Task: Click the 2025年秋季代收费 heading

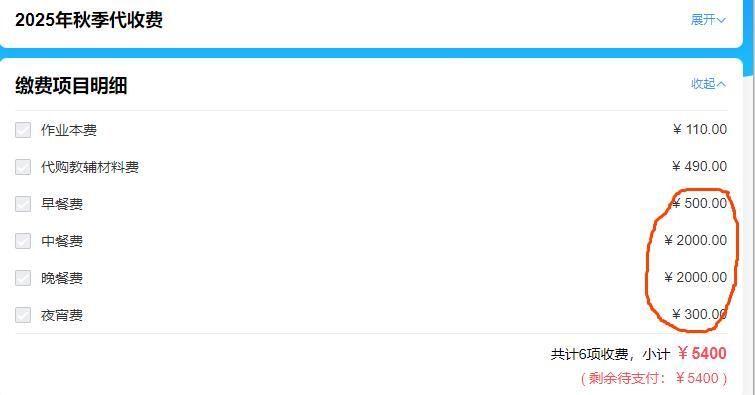Action: click(89, 20)
